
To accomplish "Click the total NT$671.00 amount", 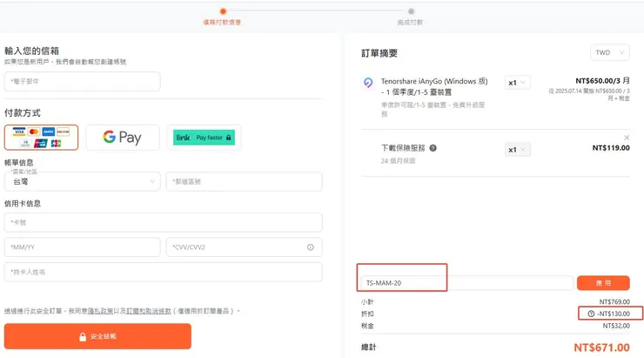I will (601, 348).
